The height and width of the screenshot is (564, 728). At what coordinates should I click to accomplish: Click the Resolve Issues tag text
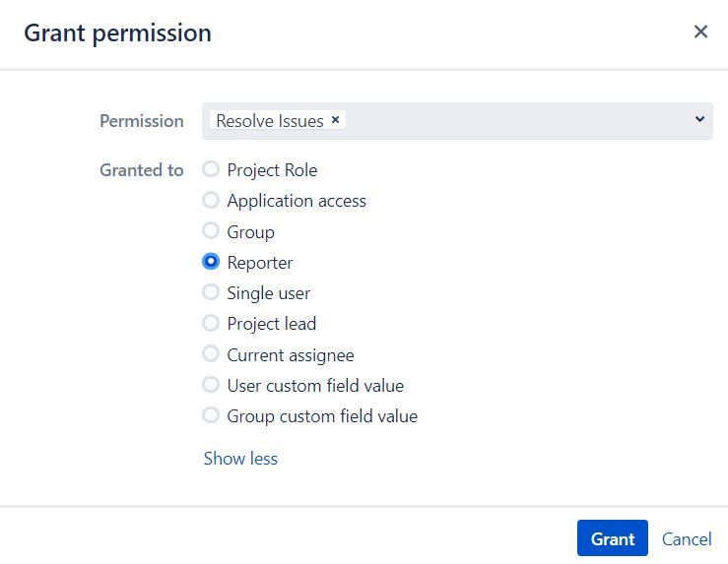coord(270,121)
